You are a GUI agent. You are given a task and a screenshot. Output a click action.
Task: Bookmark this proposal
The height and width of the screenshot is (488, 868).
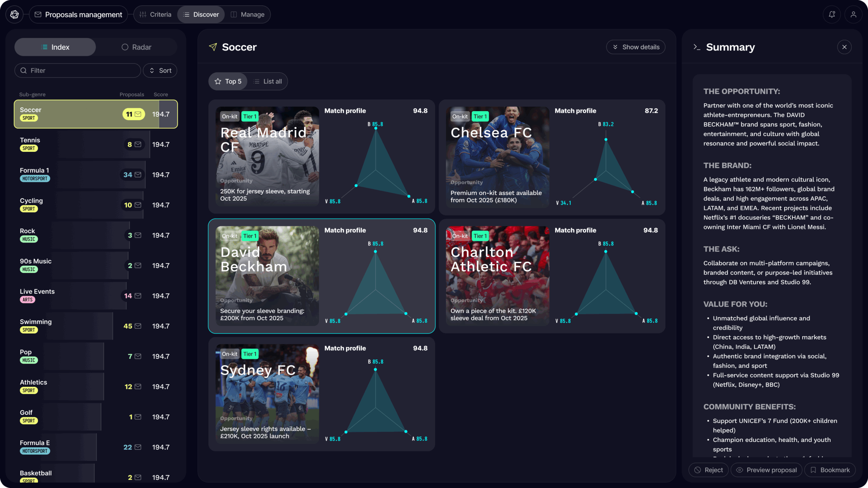tap(830, 470)
